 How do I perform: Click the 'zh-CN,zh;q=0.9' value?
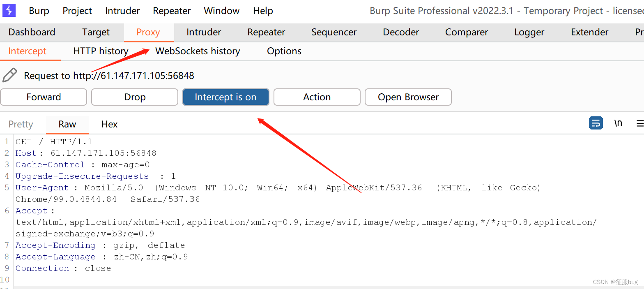pyautogui.click(x=151, y=257)
